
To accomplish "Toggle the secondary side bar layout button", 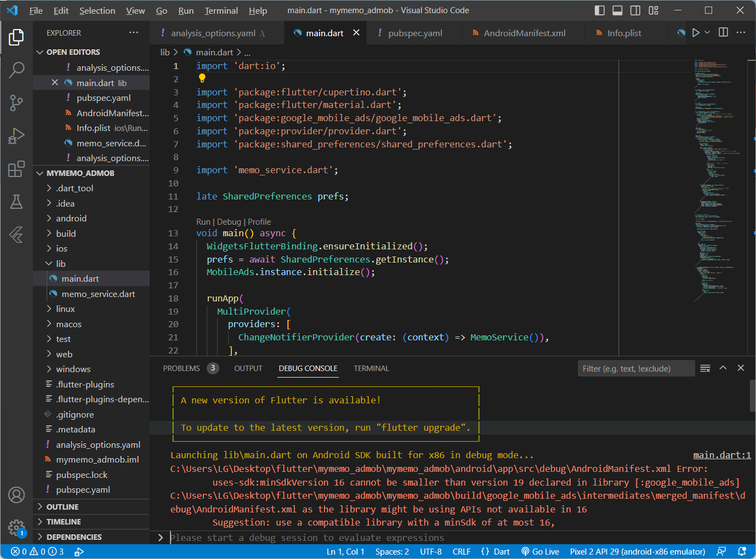I will (x=635, y=10).
